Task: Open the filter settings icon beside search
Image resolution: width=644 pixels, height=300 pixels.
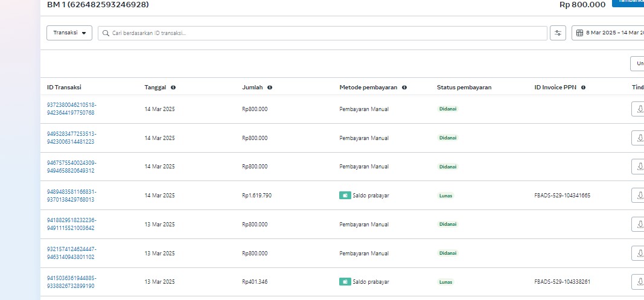Action: [x=558, y=33]
